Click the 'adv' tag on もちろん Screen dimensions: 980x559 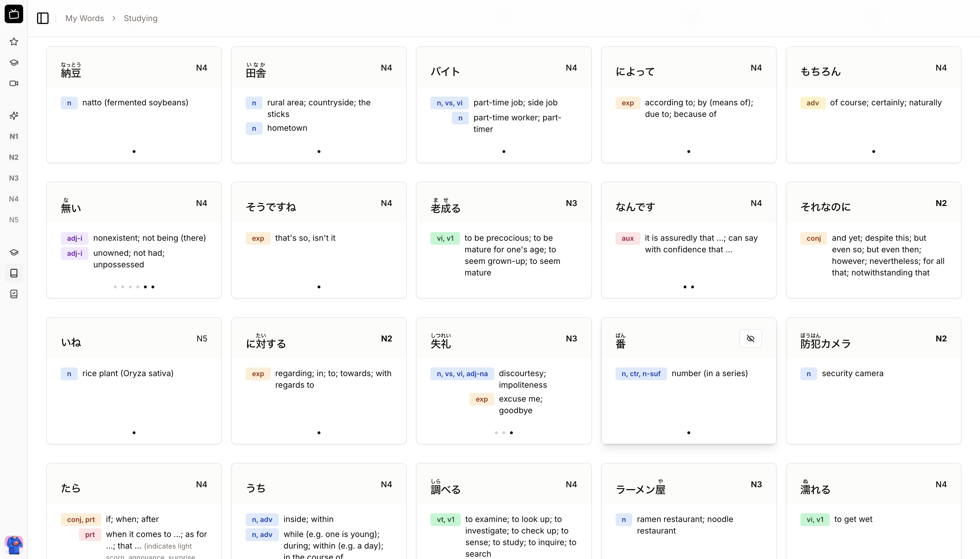point(812,103)
